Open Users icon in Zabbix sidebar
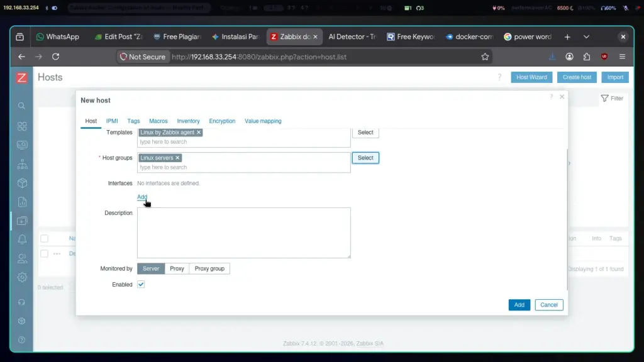 click(22, 258)
